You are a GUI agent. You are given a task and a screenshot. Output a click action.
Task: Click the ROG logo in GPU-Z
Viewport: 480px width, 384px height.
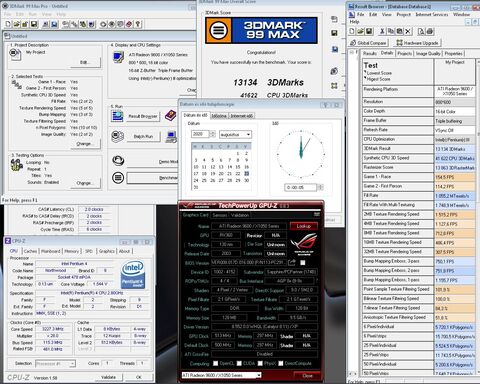tap(303, 244)
